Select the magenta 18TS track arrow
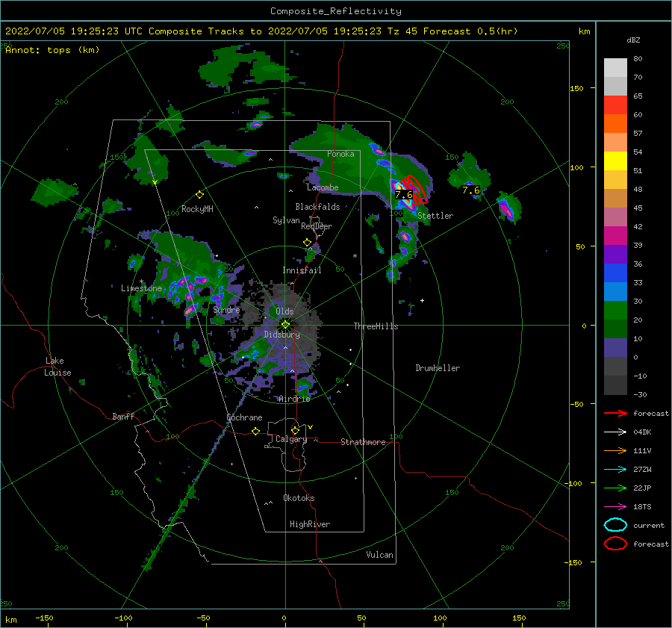 (x=615, y=507)
